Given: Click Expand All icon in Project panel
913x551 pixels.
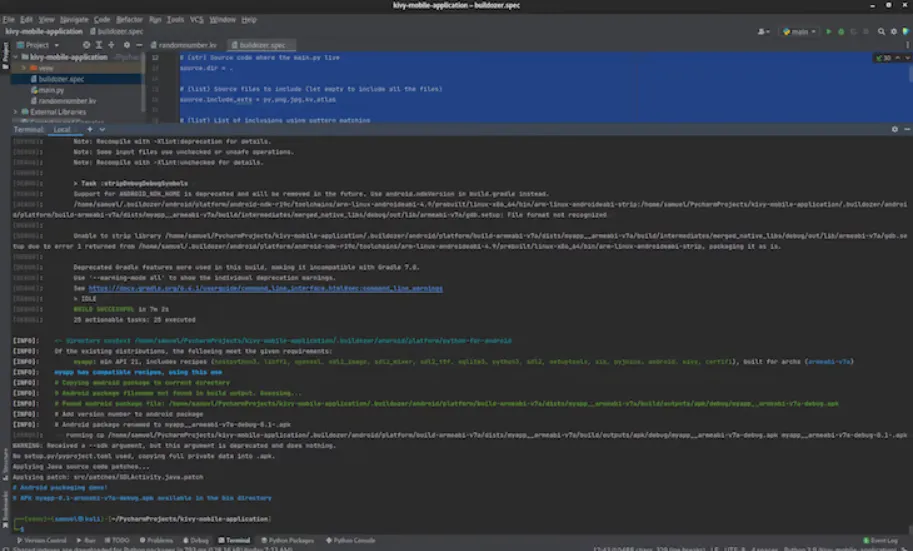Looking at the screenshot, I should (99, 45).
